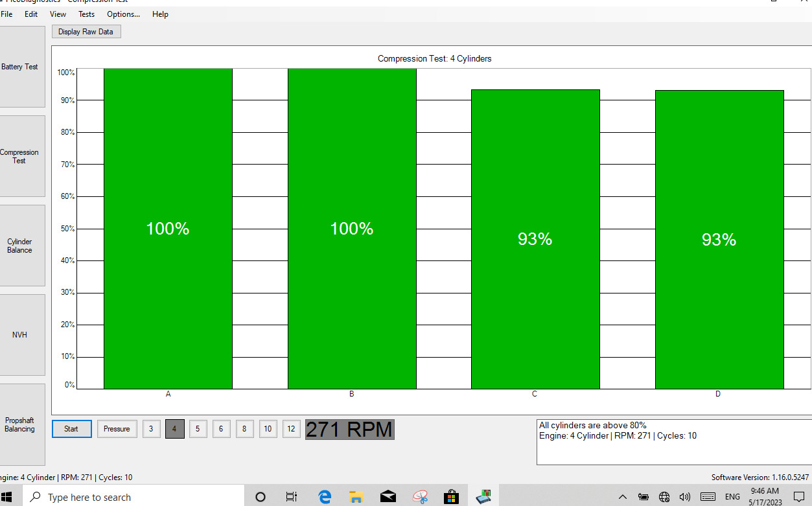Screen dimensions: 812x506
Task: Open the Cylinder Balance test
Action: (x=21, y=246)
